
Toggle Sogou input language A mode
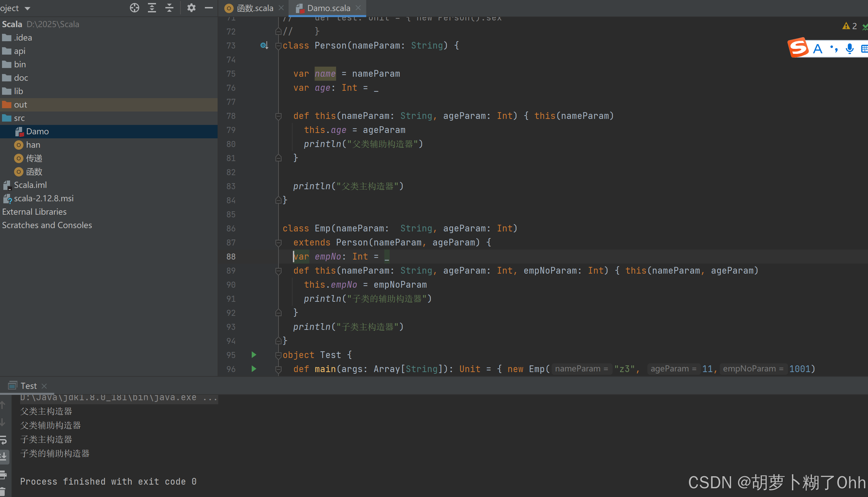click(817, 49)
